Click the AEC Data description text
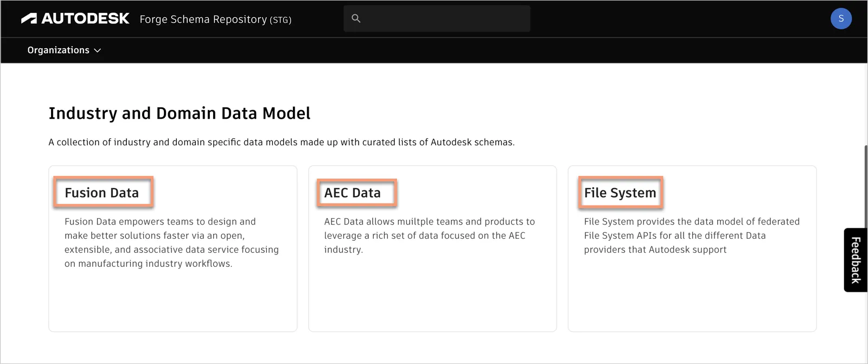This screenshot has width=868, height=364. coord(430,235)
